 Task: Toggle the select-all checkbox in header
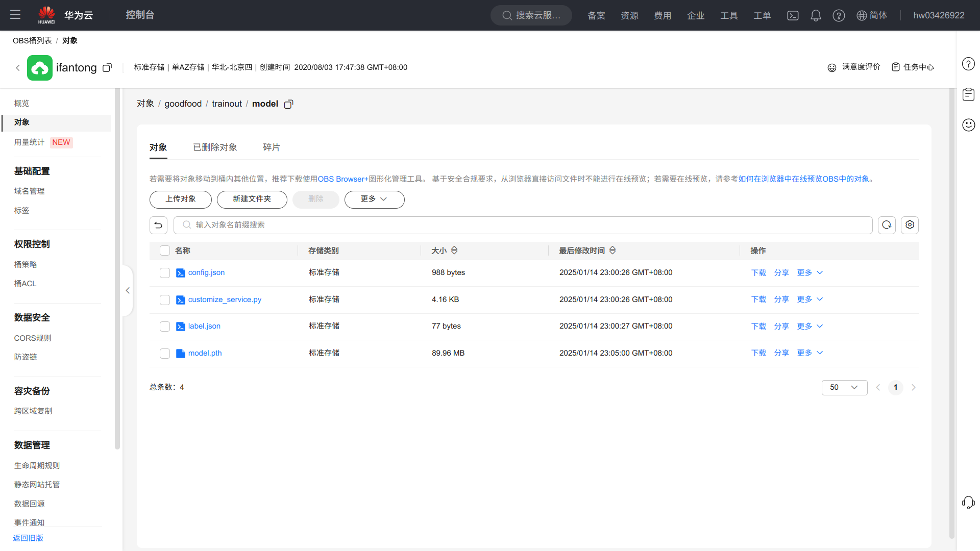coord(164,251)
